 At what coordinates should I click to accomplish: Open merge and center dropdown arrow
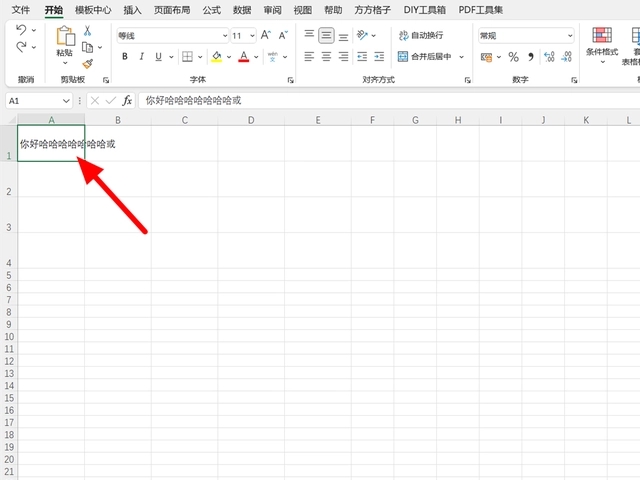click(462, 57)
